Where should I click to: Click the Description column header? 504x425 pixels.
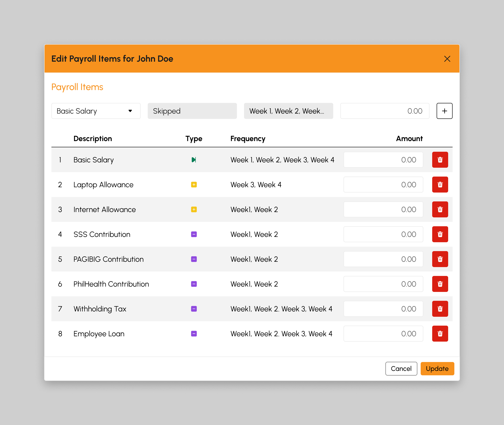[x=93, y=139]
